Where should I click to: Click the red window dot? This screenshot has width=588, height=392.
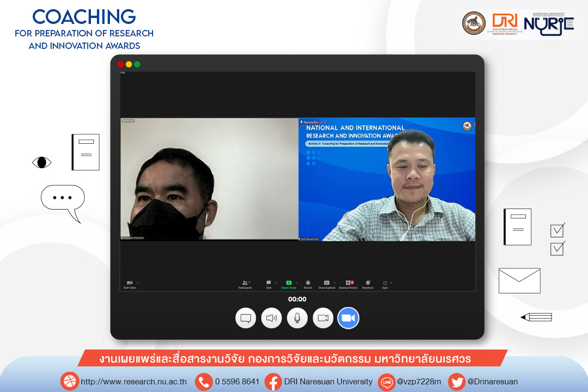tap(120, 64)
